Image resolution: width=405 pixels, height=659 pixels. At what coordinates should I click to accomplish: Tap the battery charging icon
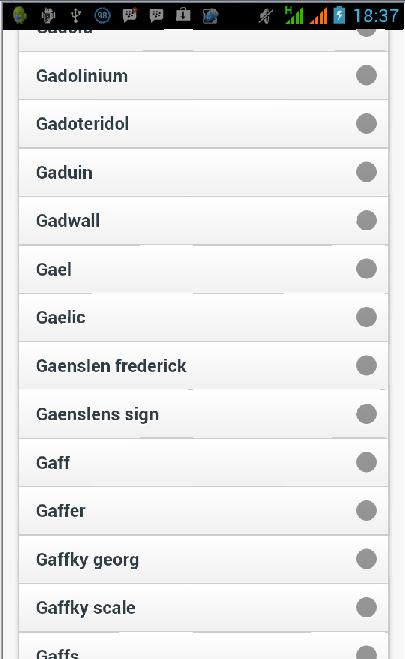[x=339, y=16]
